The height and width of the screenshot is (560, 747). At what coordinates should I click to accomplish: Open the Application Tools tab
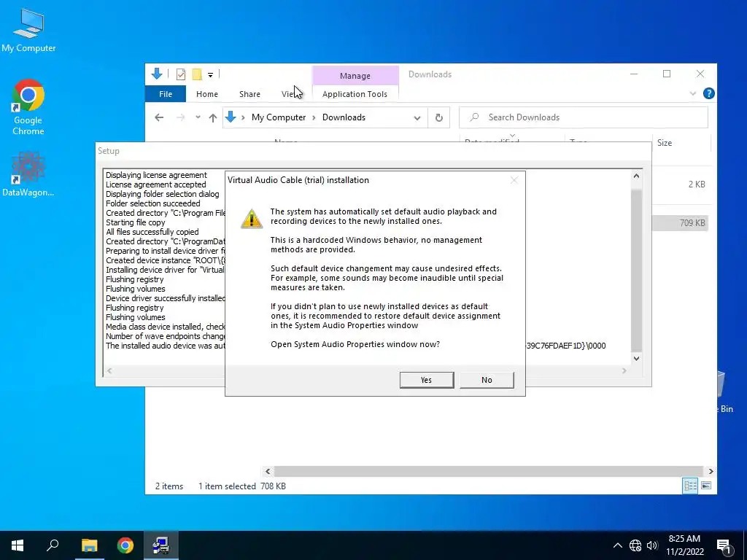pyautogui.click(x=355, y=94)
